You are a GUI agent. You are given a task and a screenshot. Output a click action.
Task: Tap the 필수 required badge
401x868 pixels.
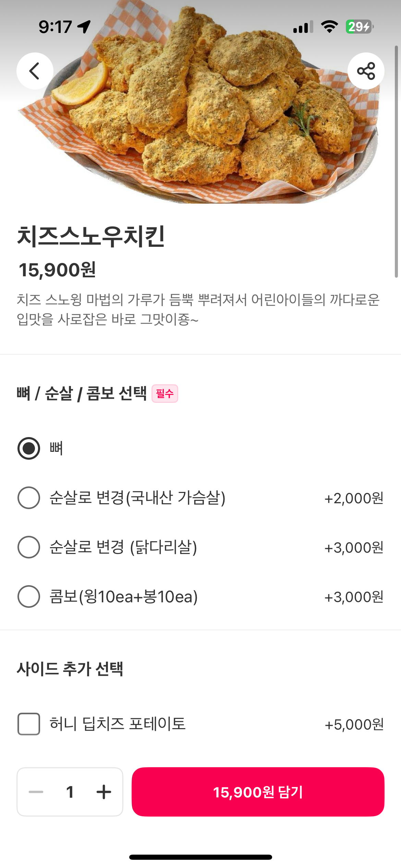(x=165, y=394)
